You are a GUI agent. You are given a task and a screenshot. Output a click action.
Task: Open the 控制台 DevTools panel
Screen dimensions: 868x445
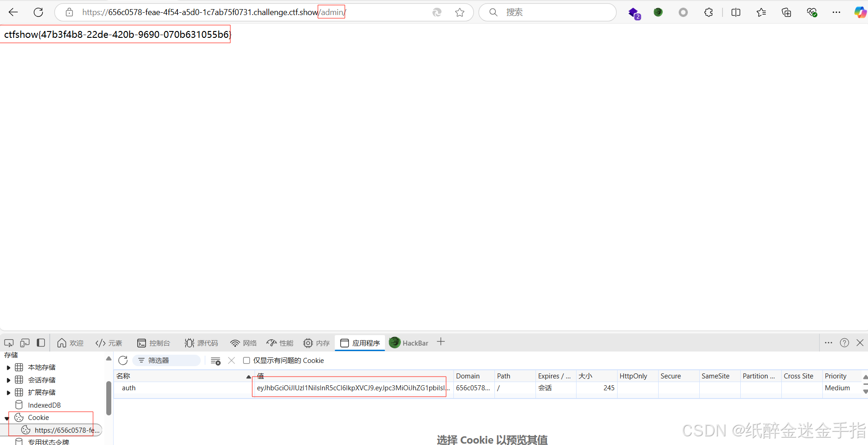point(154,343)
